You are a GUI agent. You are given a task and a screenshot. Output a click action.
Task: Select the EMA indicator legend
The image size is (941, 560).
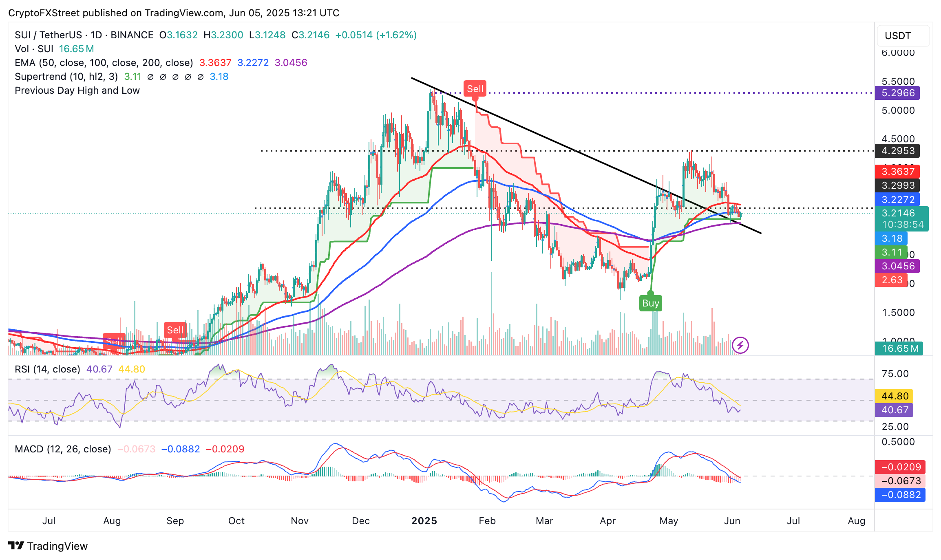(x=104, y=63)
